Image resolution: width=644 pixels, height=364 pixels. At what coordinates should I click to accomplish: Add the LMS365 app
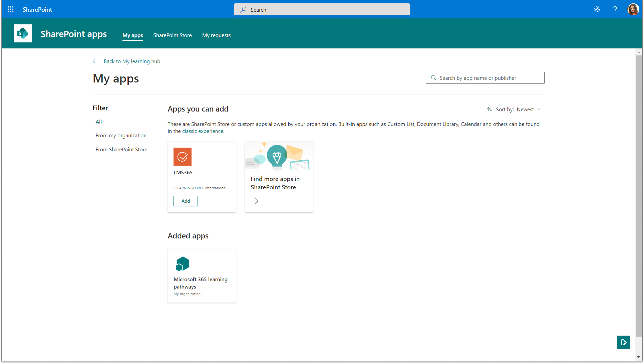[186, 201]
